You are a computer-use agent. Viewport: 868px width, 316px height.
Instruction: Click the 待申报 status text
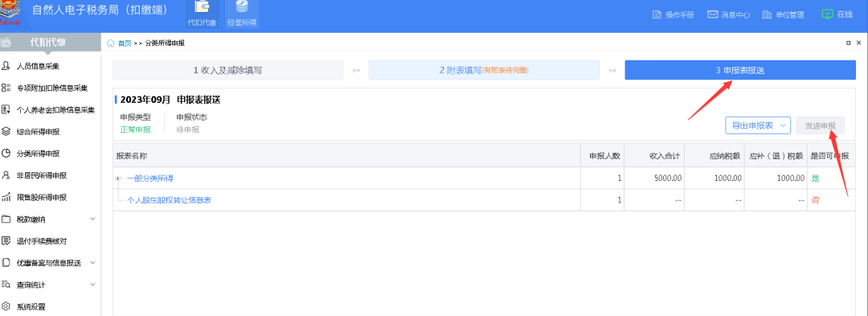click(x=187, y=130)
